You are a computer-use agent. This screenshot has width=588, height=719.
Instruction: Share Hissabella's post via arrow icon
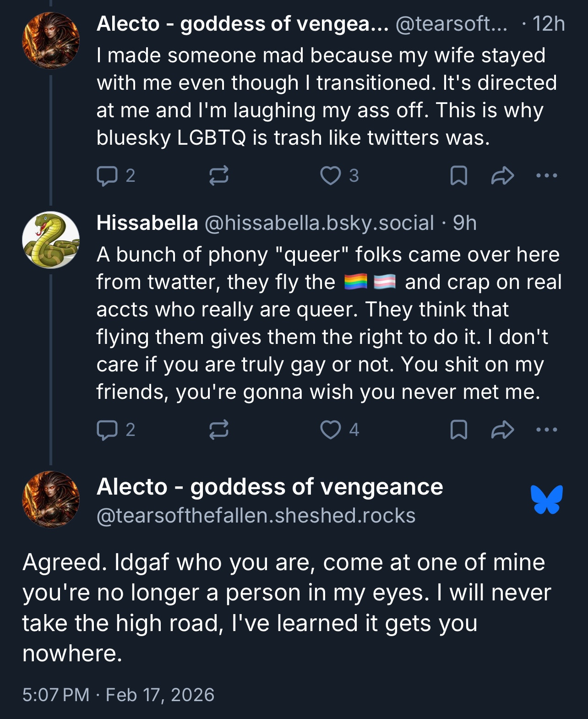point(502,430)
